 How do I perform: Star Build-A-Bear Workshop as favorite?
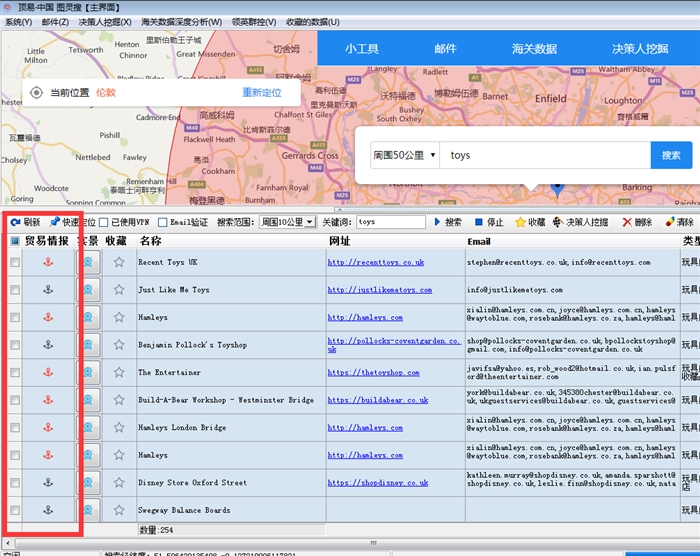tap(119, 400)
